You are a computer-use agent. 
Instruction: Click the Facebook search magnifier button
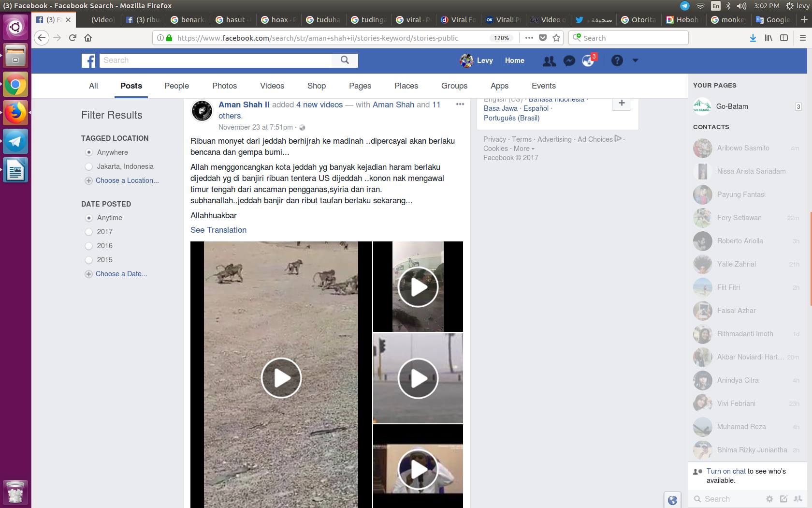coord(345,60)
